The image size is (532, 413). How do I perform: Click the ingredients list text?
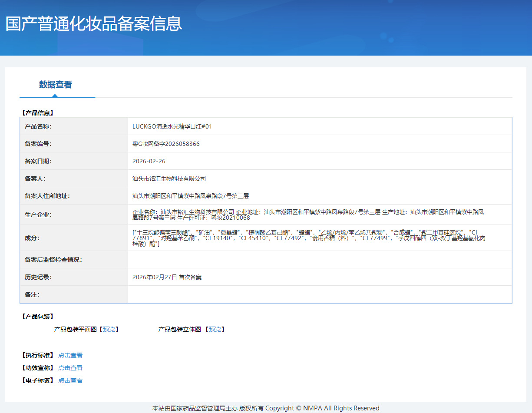(x=309, y=238)
